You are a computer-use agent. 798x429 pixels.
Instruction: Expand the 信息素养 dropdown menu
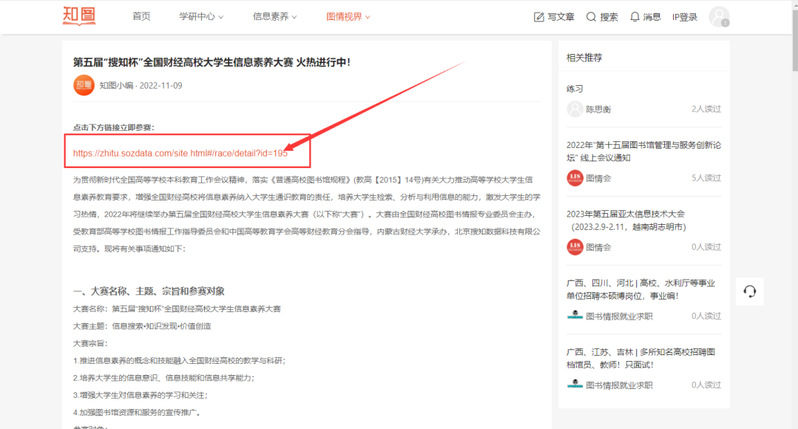[x=275, y=16]
